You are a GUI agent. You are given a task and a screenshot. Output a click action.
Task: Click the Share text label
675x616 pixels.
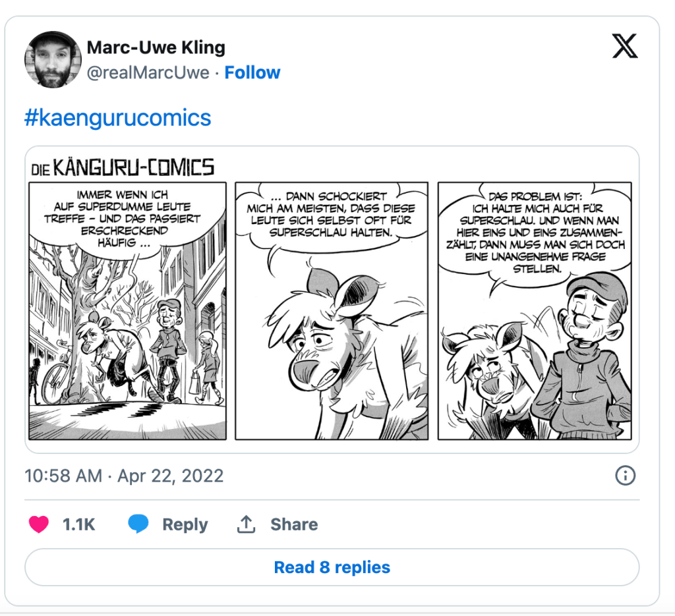tap(294, 524)
